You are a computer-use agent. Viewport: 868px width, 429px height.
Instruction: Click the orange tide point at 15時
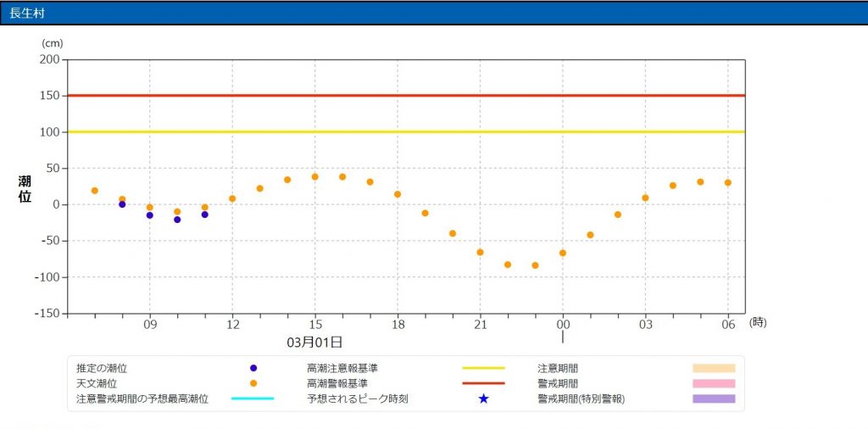click(315, 176)
